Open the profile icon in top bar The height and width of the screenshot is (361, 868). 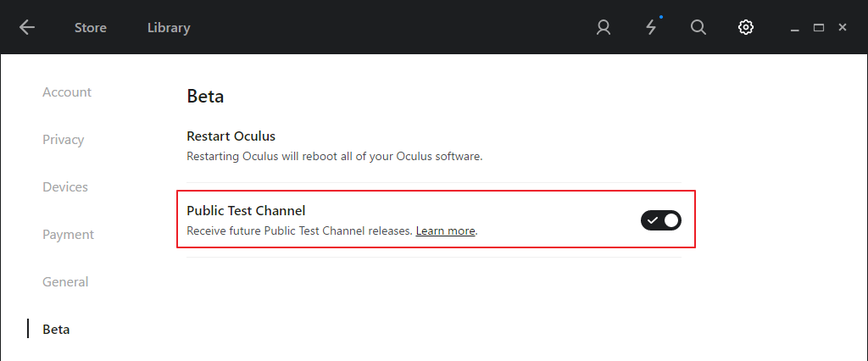[x=604, y=27]
